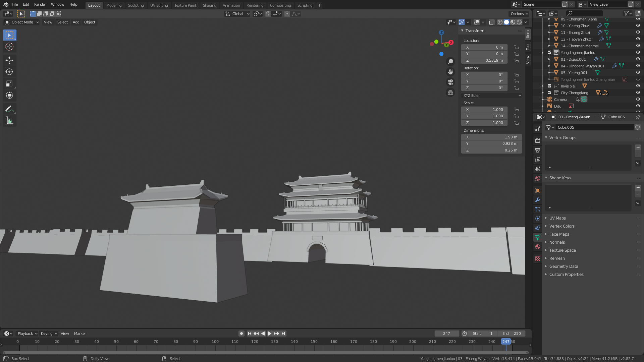Select the Annotate tool
The height and width of the screenshot is (362, 644).
click(x=9, y=109)
